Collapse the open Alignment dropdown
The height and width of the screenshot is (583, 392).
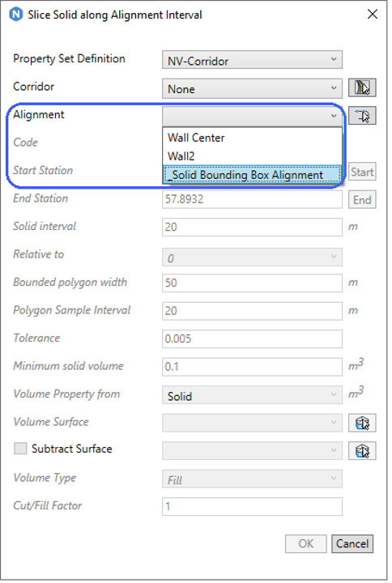[x=252, y=116]
